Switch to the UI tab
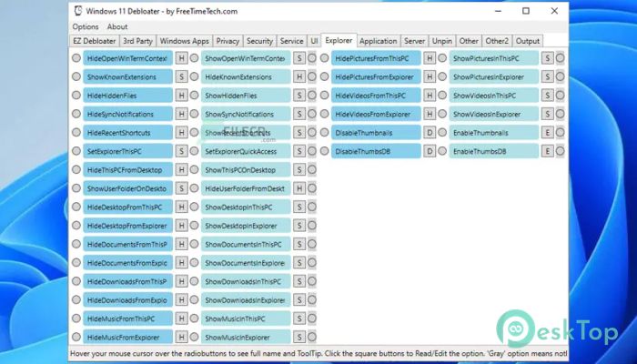This screenshot has width=637, height=364. (314, 41)
